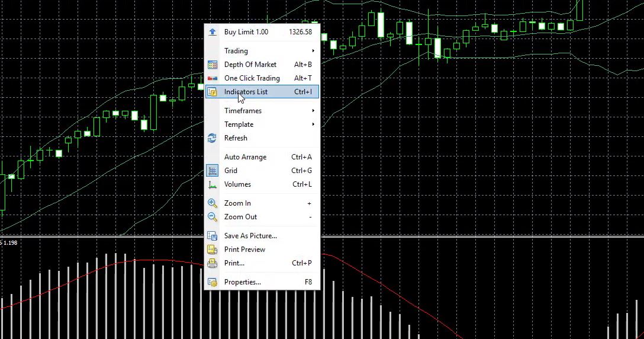Click the Properties icon
The image size is (644, 339).
(212, 282)
